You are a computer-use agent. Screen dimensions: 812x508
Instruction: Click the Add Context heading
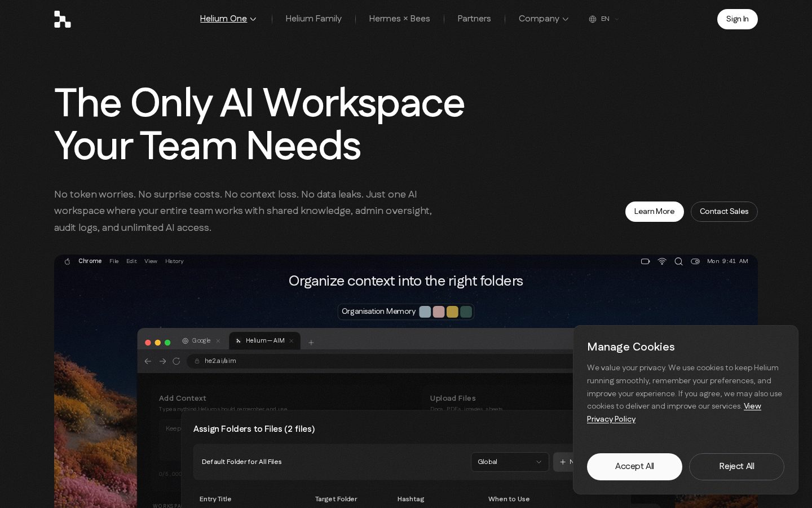click(x=182, y=398)
